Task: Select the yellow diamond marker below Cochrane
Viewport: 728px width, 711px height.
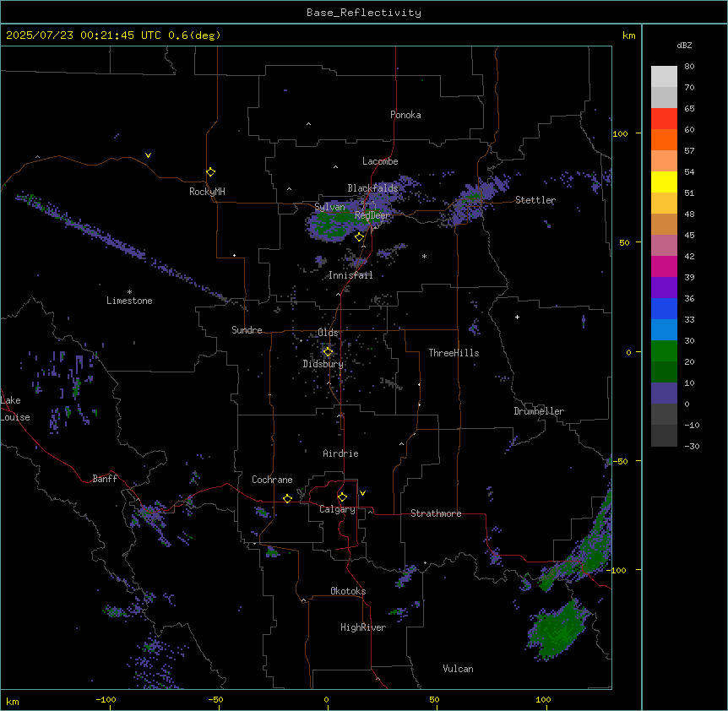Action: [x=287, y=498]
